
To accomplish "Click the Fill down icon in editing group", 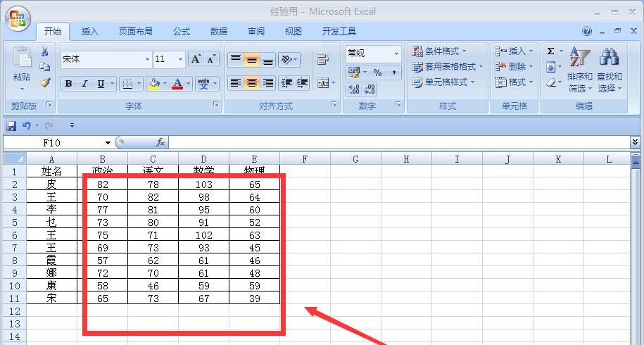I will coord(551,66).
